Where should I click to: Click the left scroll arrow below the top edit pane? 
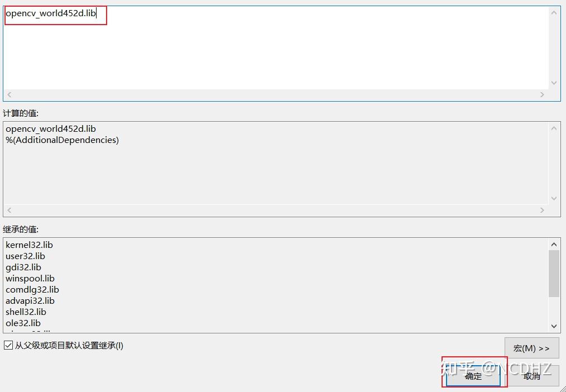[x=9, y=94]
